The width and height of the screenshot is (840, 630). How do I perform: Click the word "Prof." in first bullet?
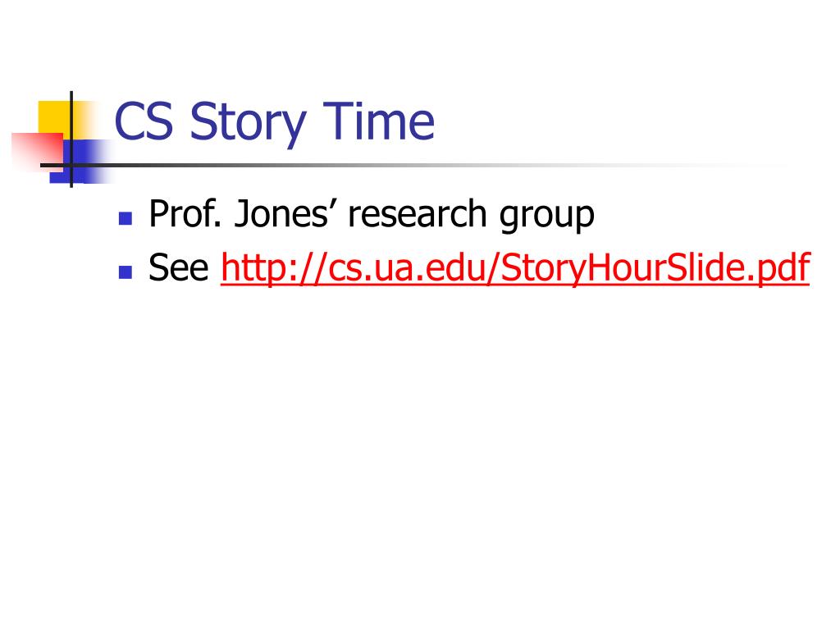pos(185,214)
